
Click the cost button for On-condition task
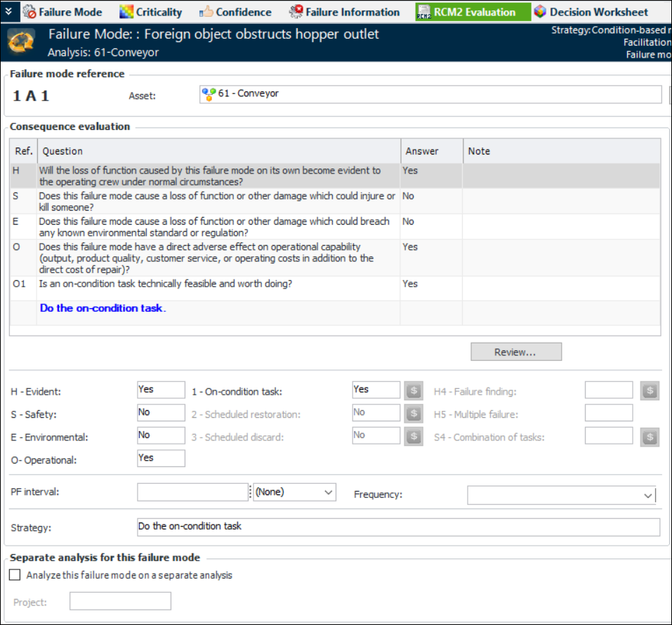pyautogui.click(x=414, y=390)
